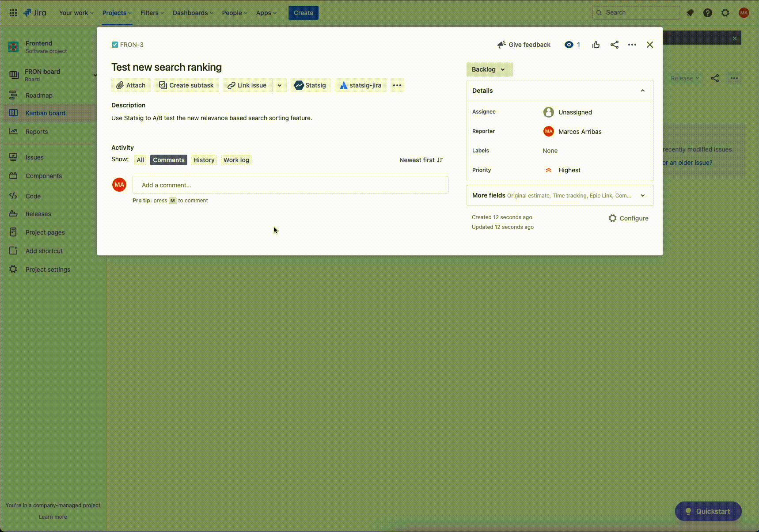Image resolution: width=759 pixels, height=532 pixels.
Task: Switch activity filter to Work log
Action: pyautogui.click(x=236, y=160)
